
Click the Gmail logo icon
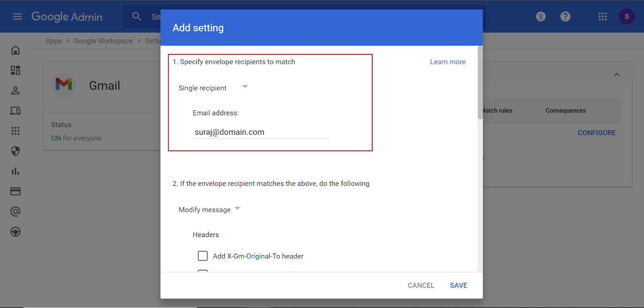[64, 85]
